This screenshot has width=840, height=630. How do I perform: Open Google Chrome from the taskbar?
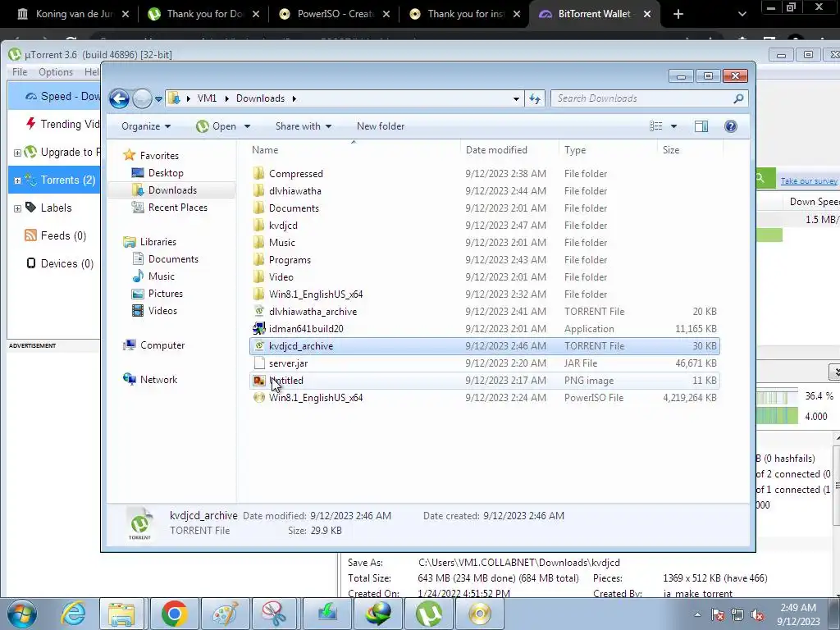pyautogui.click(x=174, y=614)
